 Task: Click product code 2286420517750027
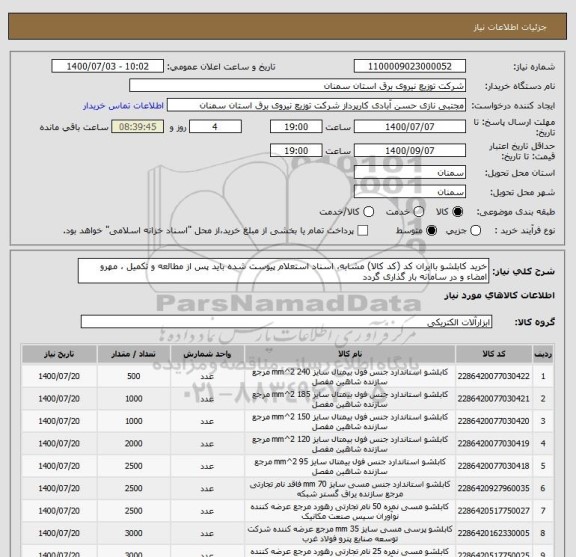(x=493, y=511)
